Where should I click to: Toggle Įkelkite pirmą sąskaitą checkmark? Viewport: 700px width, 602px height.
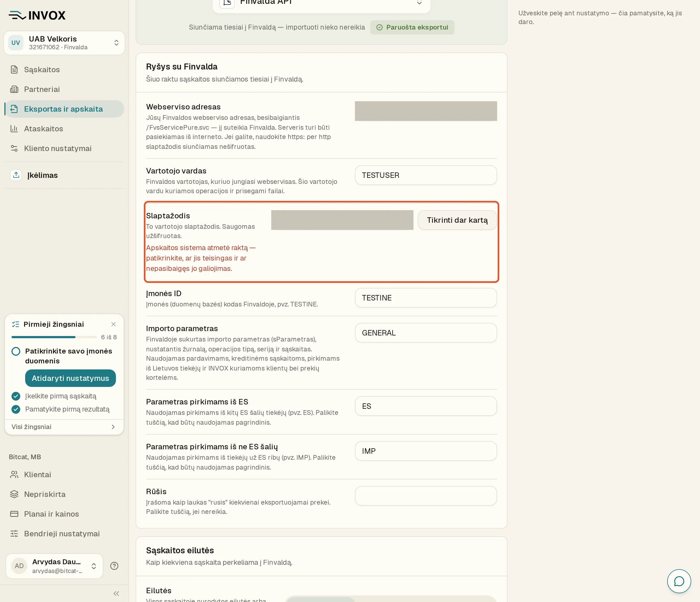pos(16,396)
